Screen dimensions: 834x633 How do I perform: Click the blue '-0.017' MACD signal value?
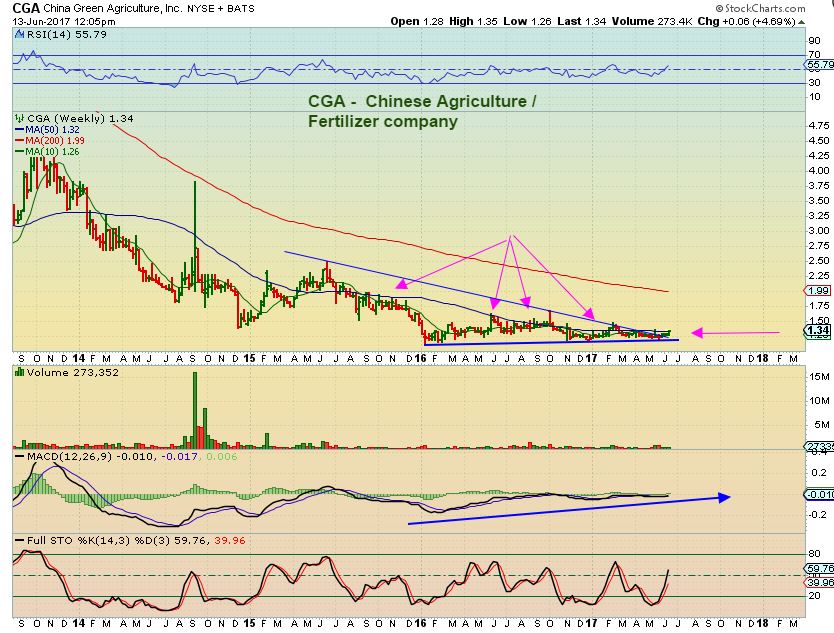click(x=179, y=457)
